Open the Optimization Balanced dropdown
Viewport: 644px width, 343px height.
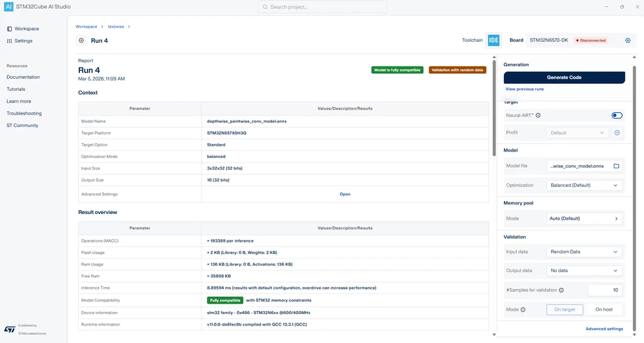[x=583, y=186]
